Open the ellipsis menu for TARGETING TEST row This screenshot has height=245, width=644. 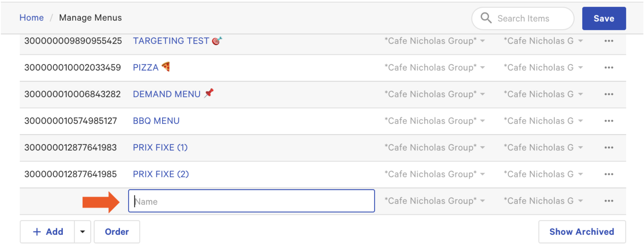pos(609,41)
